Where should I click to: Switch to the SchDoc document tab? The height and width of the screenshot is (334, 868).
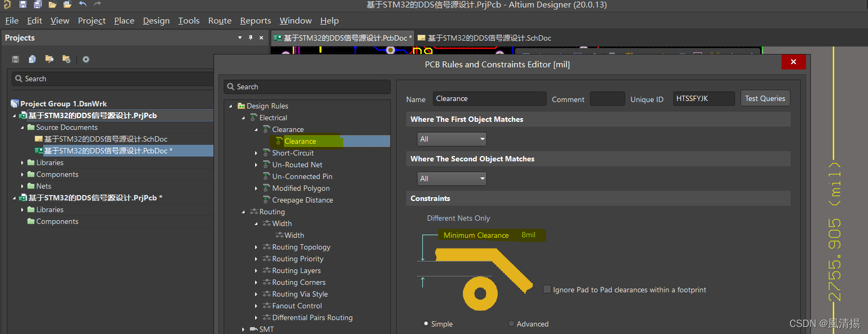485,38
